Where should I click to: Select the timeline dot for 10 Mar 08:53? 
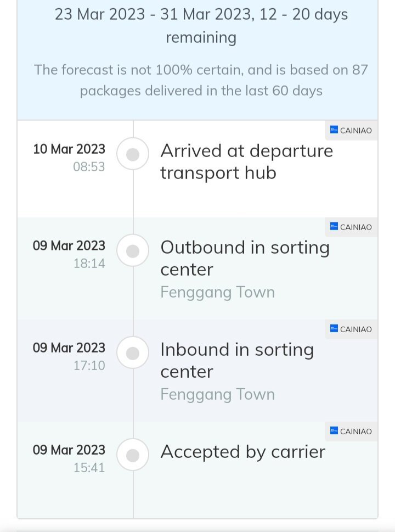click(133, 154)
